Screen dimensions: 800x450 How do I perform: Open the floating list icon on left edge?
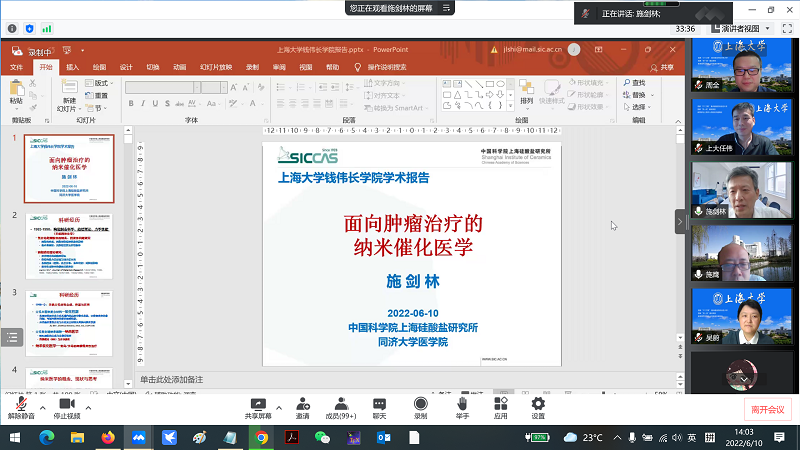pyautogui.click(x=12, y=337)
